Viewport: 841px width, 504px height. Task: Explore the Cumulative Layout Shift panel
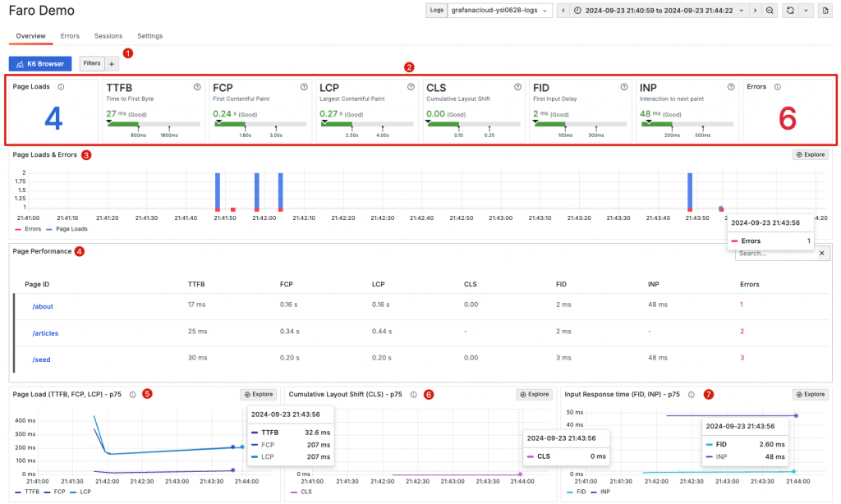point(534,394)
